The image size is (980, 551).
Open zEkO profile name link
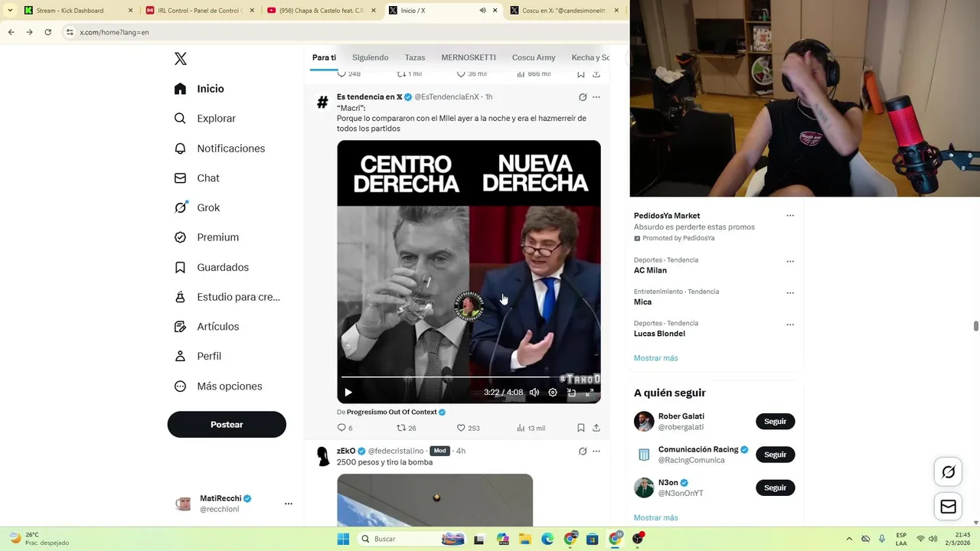point(346,451)
